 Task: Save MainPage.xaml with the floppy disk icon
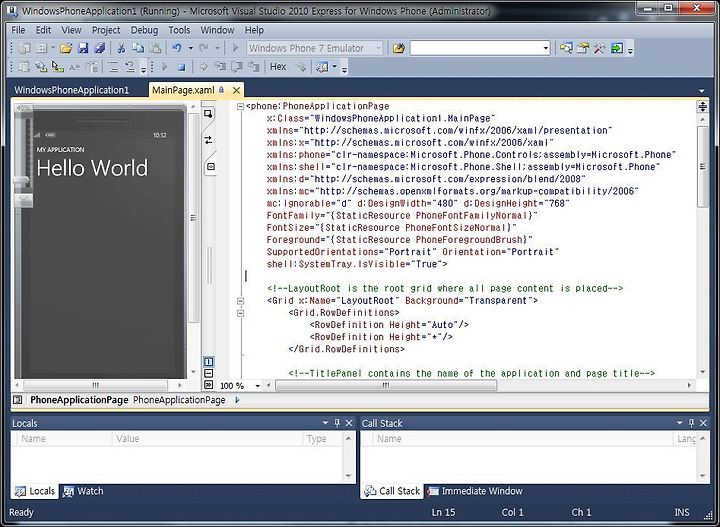coord(83,48)
